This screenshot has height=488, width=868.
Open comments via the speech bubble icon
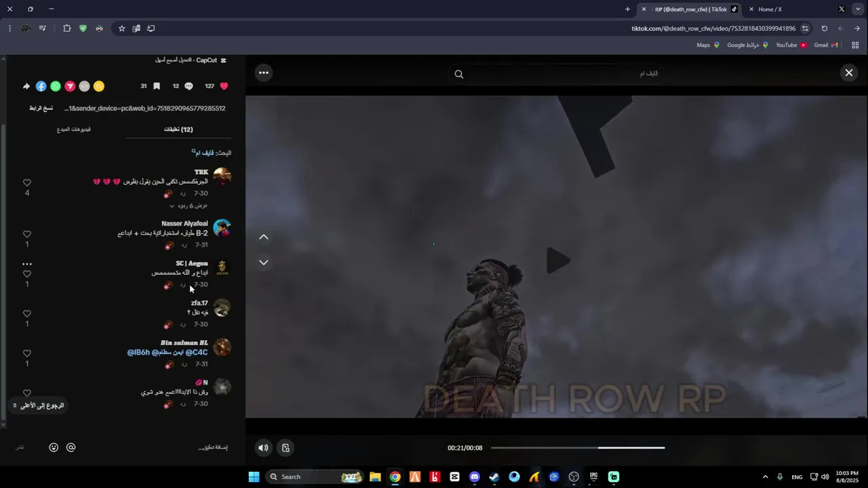pos(189,86)
